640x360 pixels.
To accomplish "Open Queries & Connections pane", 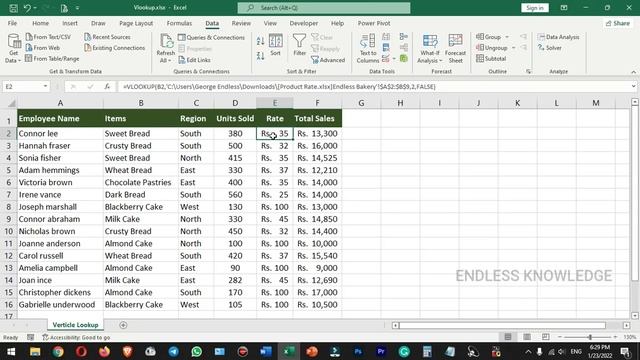I will [211, 37].
